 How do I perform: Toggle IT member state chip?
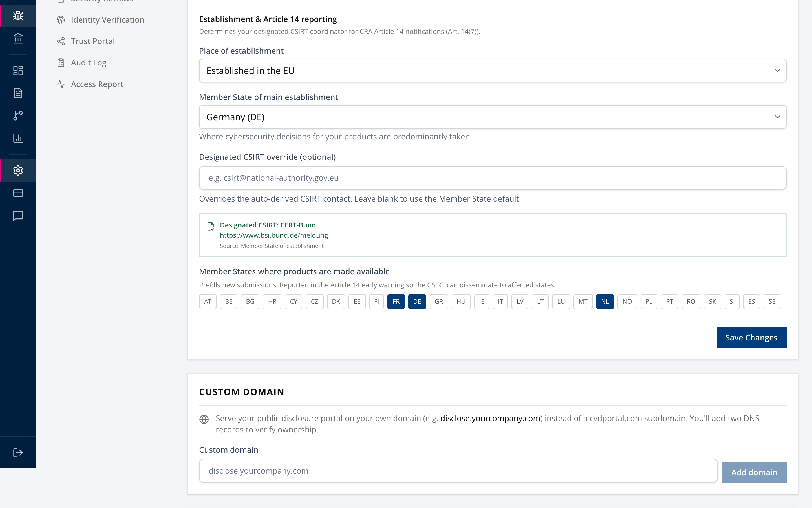(500, 301)
